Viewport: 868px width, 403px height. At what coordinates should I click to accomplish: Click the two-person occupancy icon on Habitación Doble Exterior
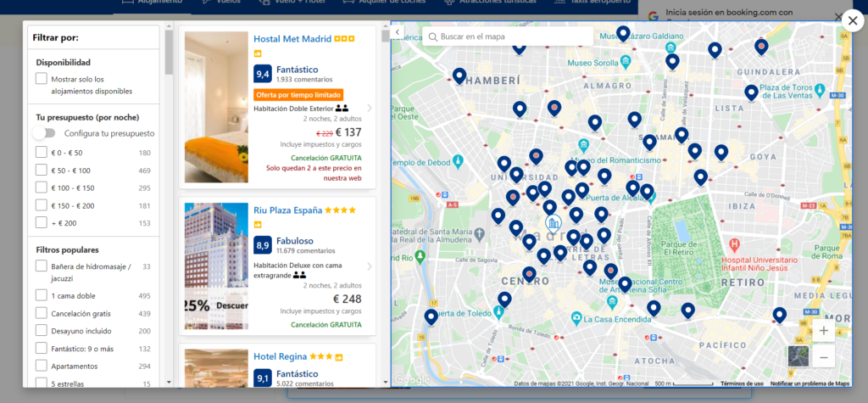click(342, 109)
